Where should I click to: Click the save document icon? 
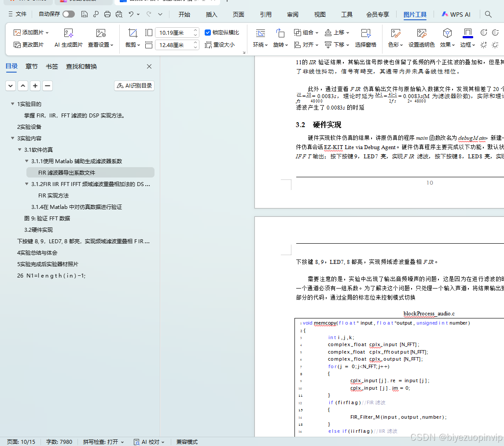pos(84,14)
